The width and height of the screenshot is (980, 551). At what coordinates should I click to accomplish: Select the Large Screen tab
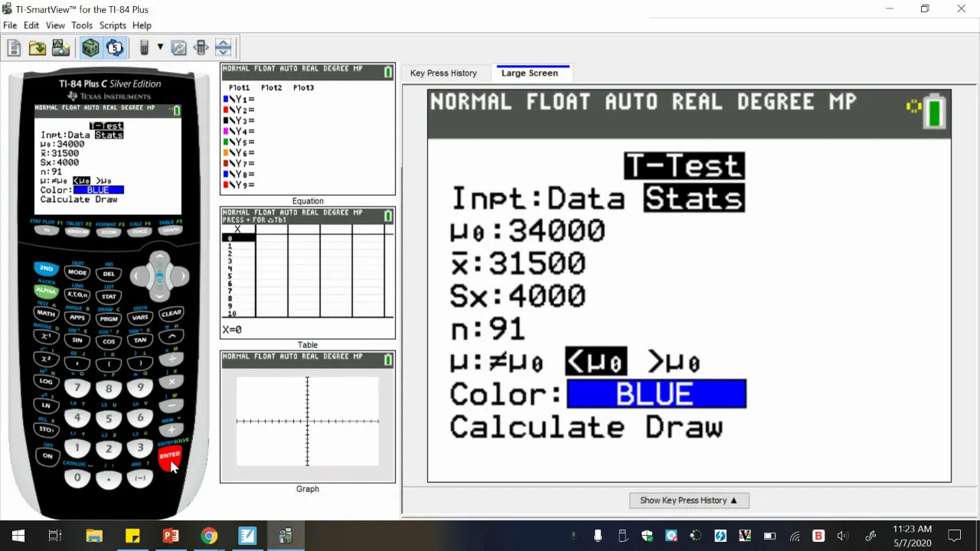[530, 73]
